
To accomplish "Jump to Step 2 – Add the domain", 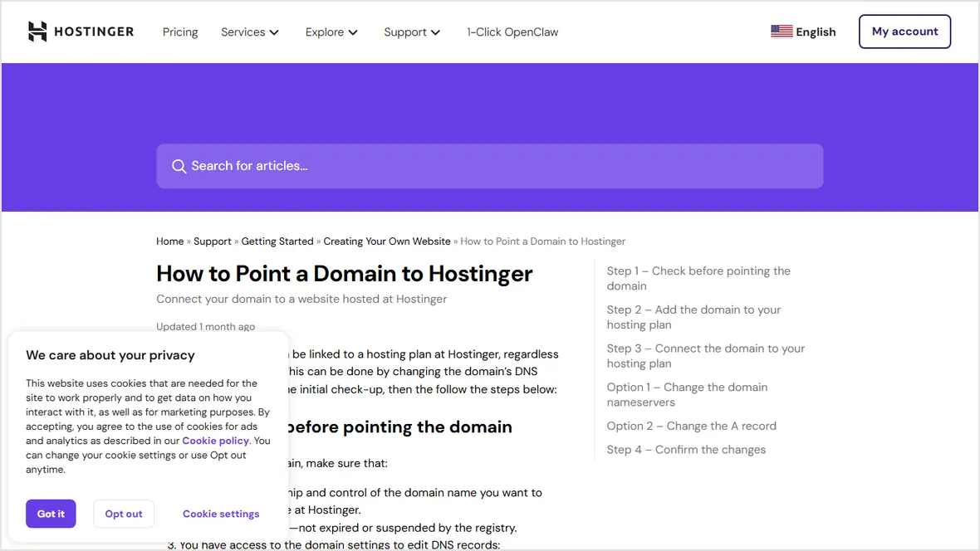I will click(693, 317).
